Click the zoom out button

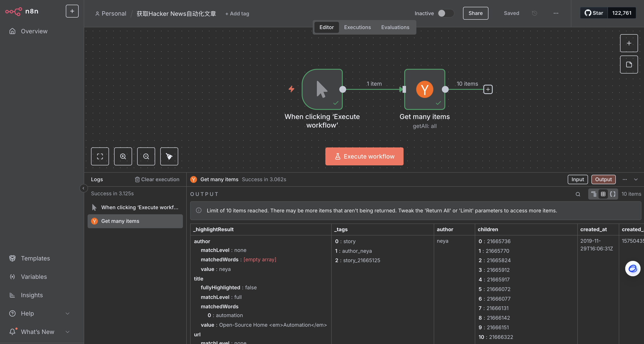(x=146, y=156)
